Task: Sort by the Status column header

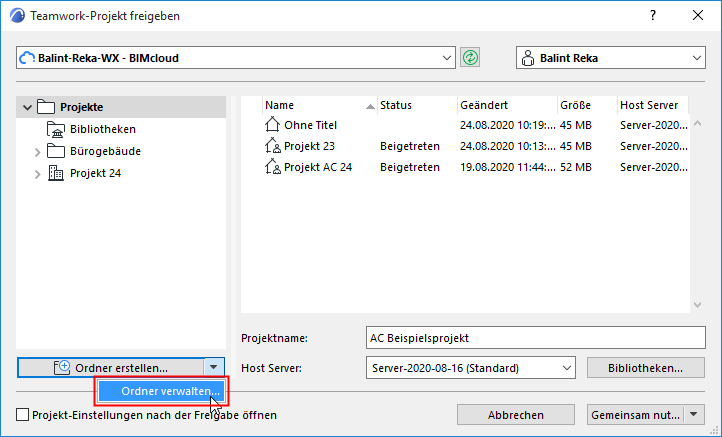Action: tap(417, 105)
